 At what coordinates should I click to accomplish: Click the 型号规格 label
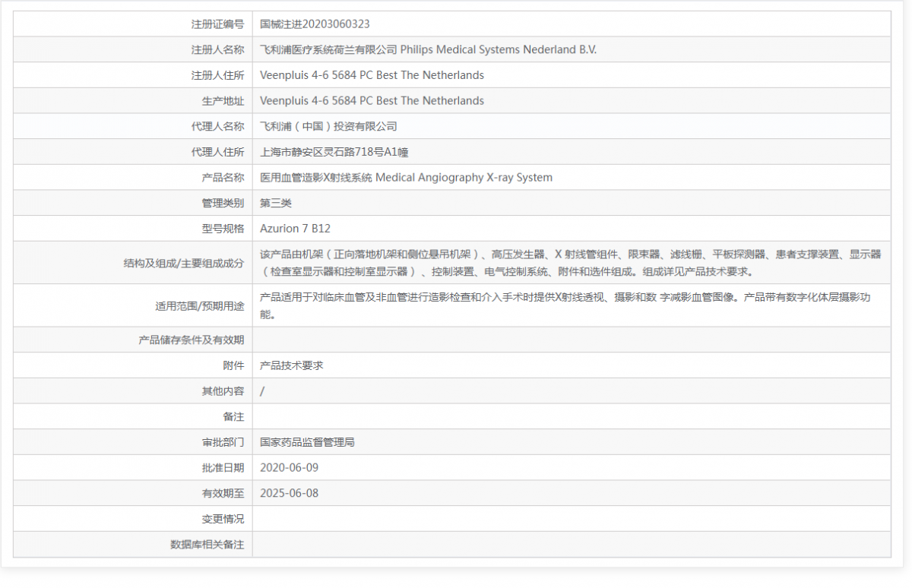click(223, 229)
